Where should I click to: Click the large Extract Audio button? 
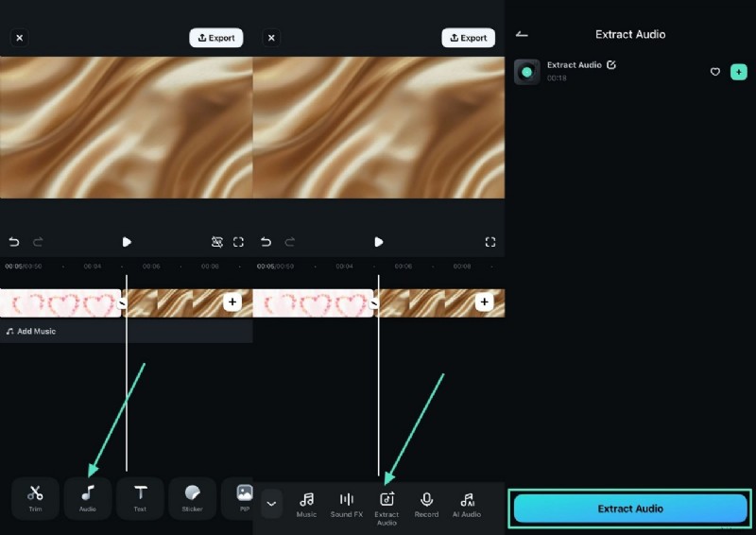pyautogui.click(x=630, y=509)
